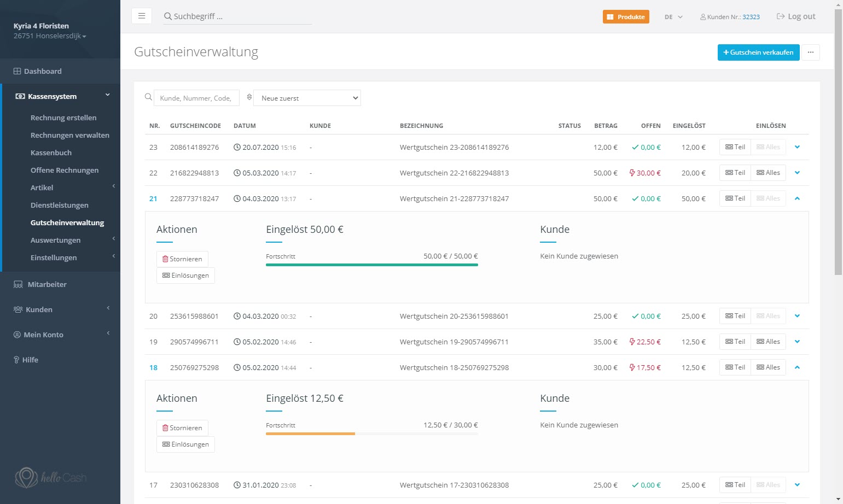Open the Hilfe help page
The image size is (843, 504).
click(30, 360)
